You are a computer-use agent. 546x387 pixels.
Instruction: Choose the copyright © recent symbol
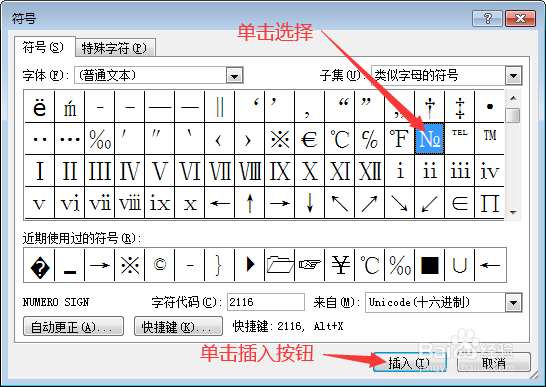click(159, 265)
